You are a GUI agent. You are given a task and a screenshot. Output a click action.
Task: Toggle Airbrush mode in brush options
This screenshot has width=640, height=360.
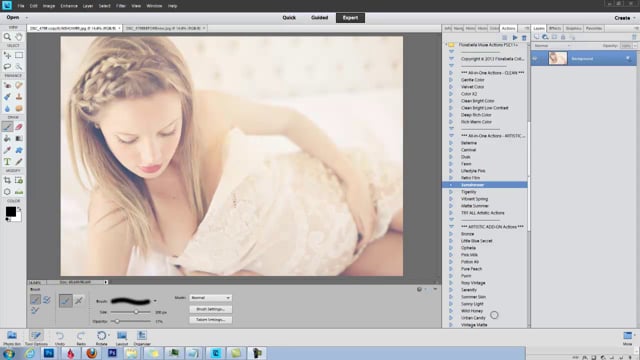tap(79, 301)
